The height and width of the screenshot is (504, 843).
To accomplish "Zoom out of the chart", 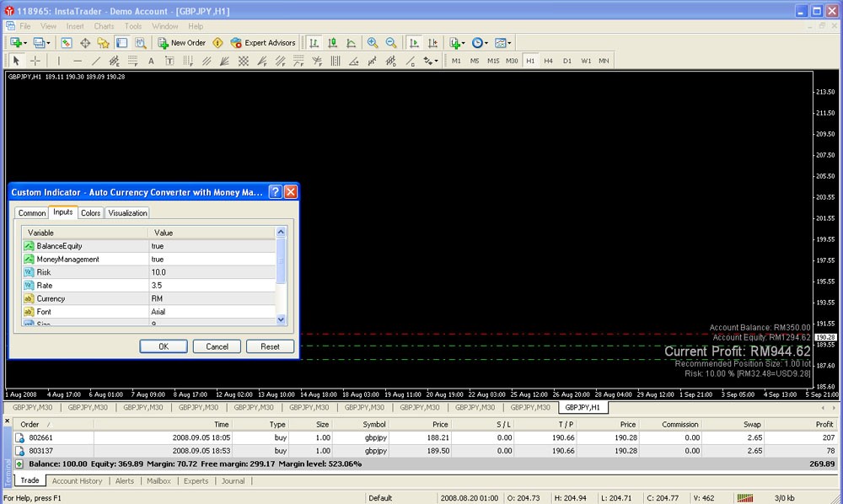I will [x=391, y=43].
